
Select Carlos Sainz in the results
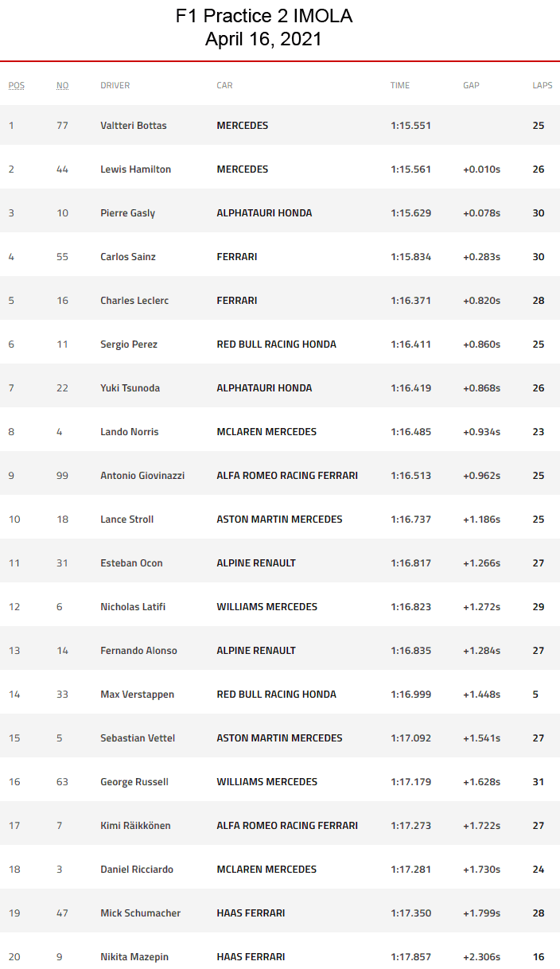[127, 257]
